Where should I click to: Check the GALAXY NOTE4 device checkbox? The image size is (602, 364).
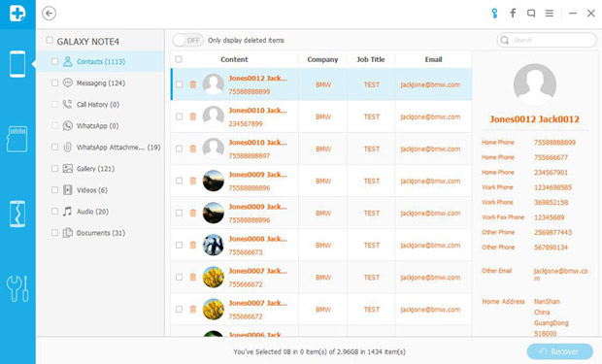coord(50,40)
